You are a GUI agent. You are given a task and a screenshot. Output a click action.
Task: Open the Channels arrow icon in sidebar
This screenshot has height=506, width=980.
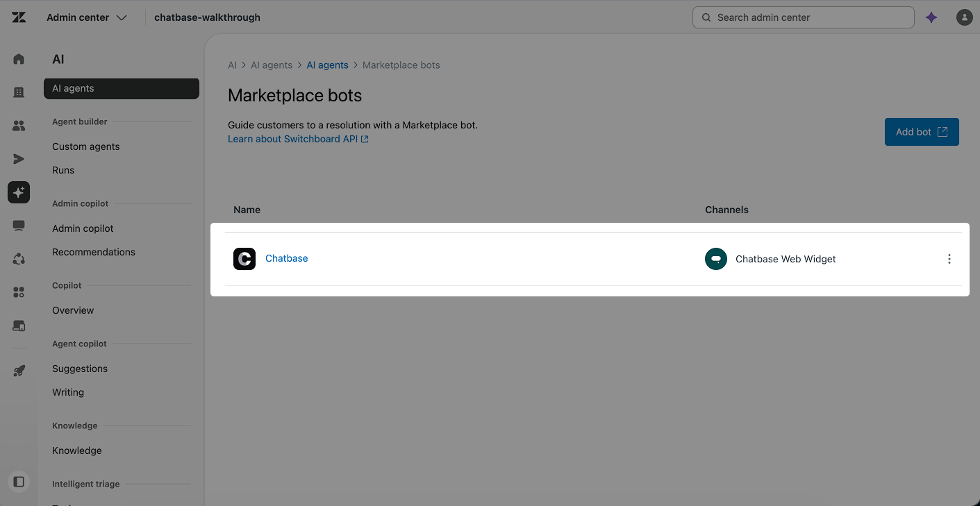coord(19,159)
